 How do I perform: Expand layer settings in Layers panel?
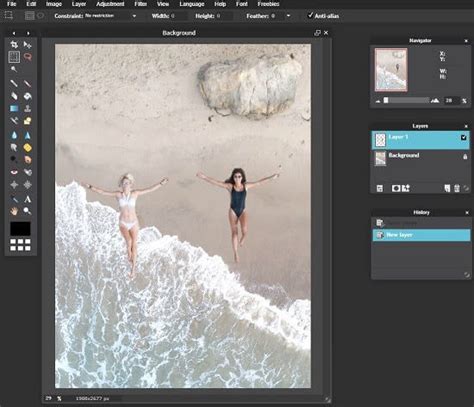(x=379, y=189)
